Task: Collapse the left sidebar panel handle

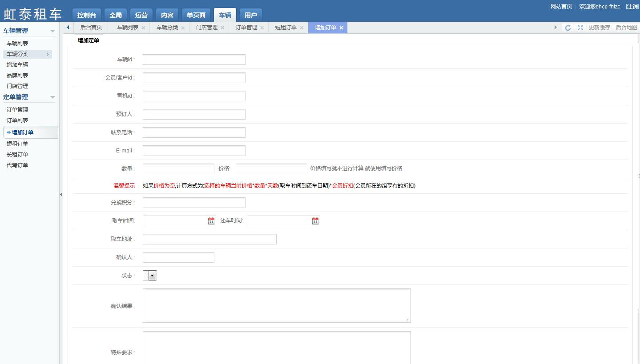Action: pyautogui.click(x=61, y=194)
